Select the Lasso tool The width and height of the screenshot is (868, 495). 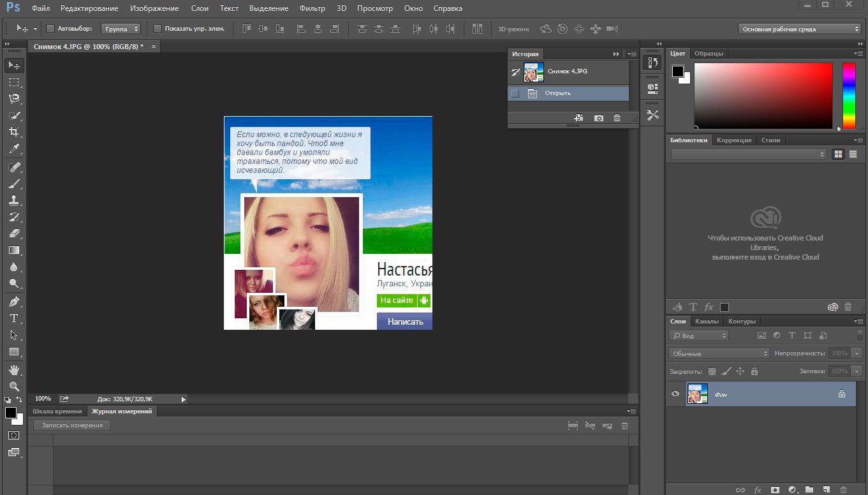coord(14,99)
